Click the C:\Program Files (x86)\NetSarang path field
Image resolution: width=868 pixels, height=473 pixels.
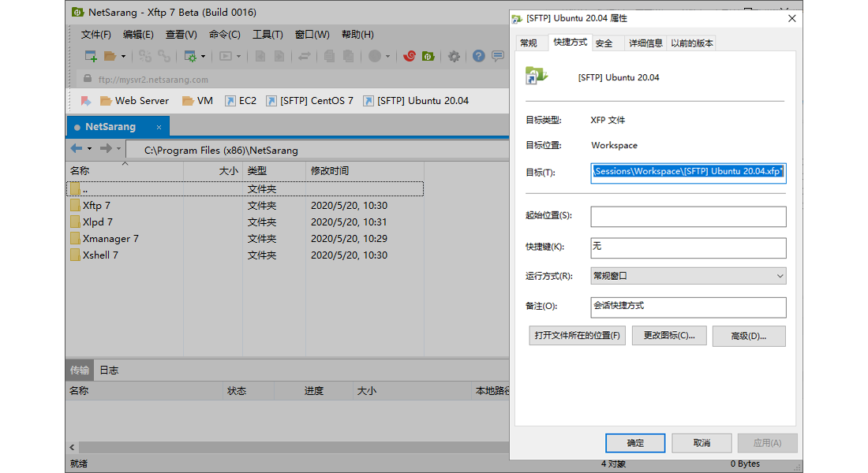coord(318,150)
